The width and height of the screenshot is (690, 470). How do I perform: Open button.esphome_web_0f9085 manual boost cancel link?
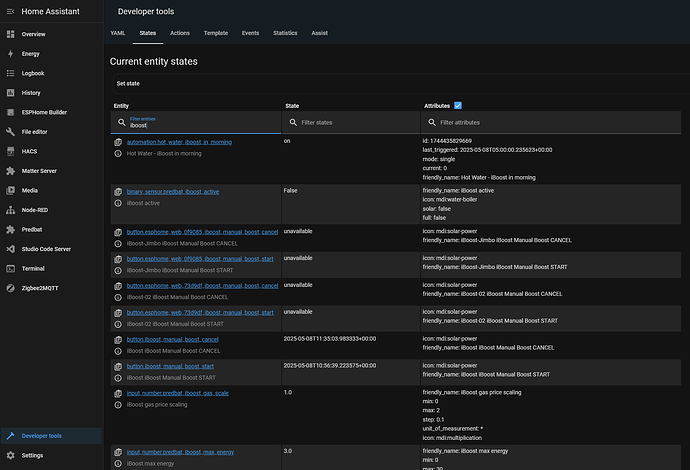[202, 232]
